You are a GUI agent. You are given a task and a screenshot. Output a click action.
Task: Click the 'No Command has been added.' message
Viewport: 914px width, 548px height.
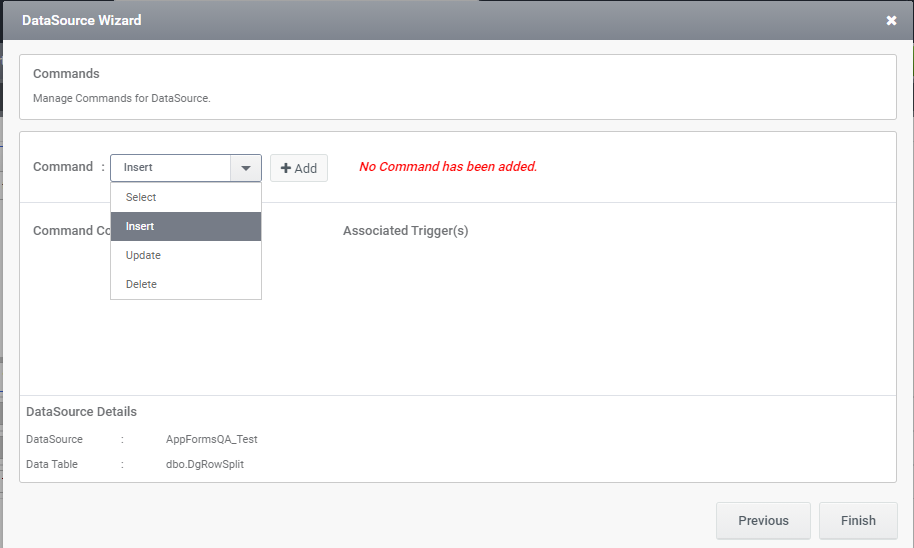(x=448, y=167)
